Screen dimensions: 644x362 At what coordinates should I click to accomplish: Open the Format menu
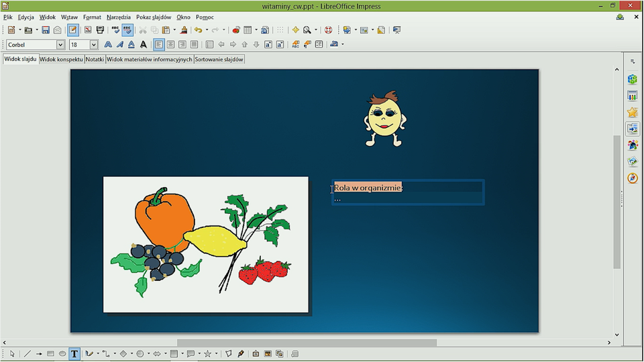click(92, 17)
